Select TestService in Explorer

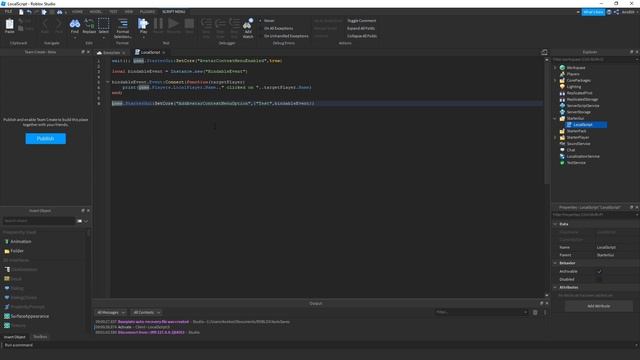click(576, 162)
